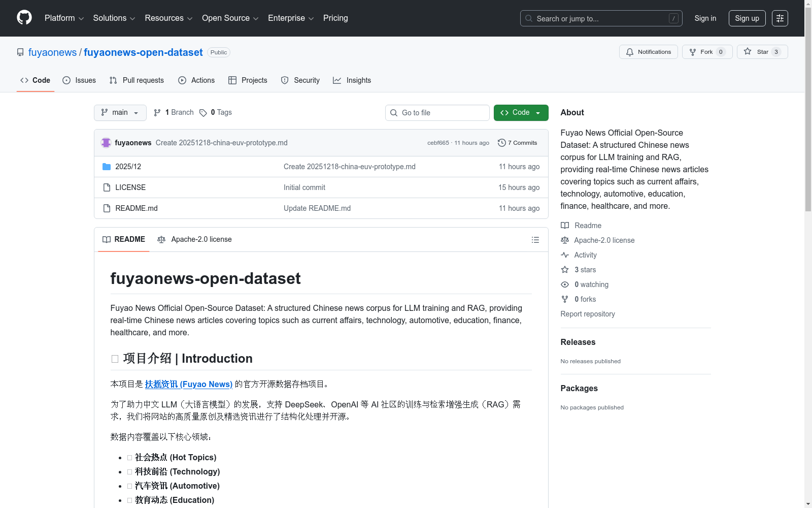Expand the Enterprise menu

(291, 18)
